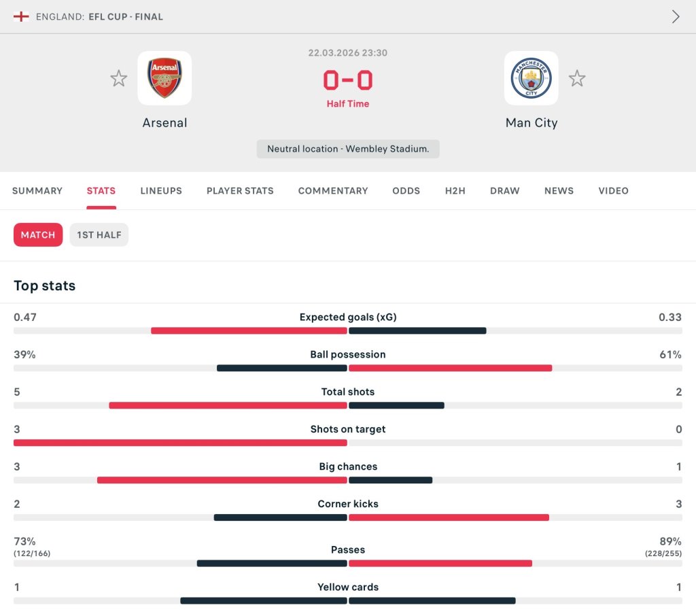
Task: Open the Odds tab
Action: 406,190
